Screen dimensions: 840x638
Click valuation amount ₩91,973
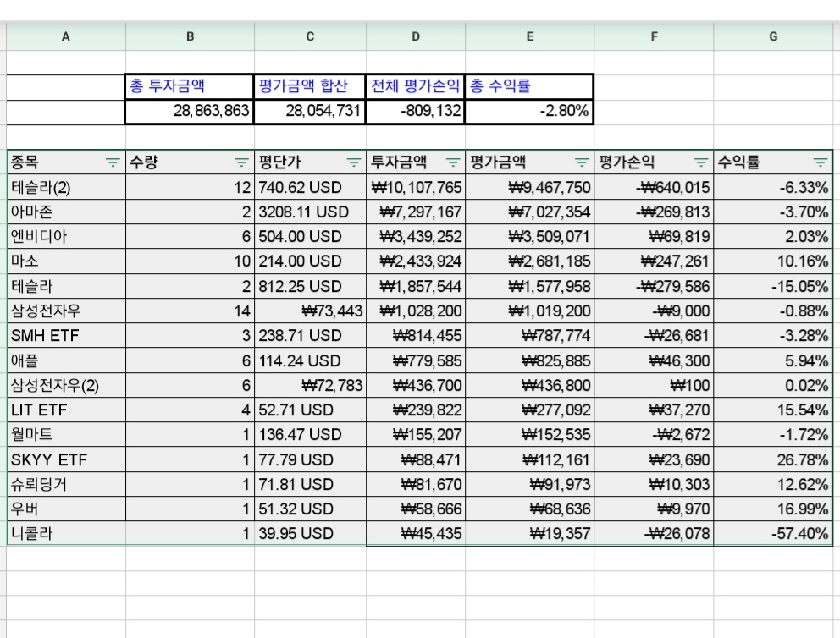click(x=530, y=484)
